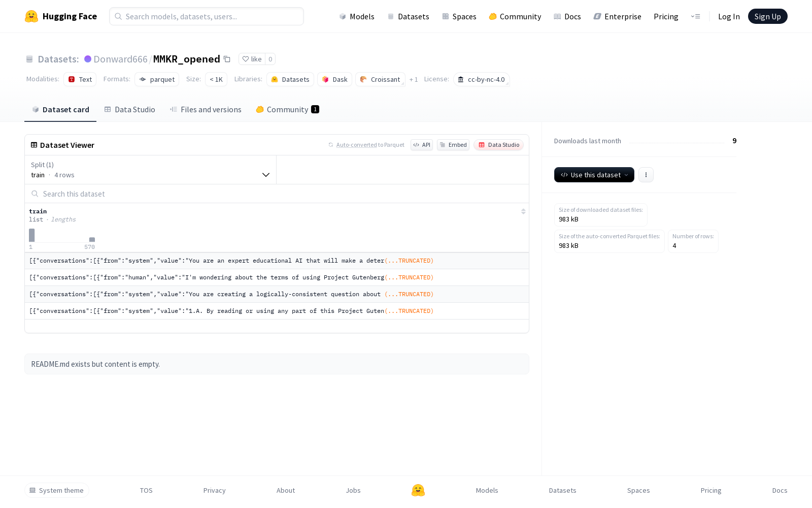Click the Pricing footer link
The image size is (812, 508).
pos(710,490)
